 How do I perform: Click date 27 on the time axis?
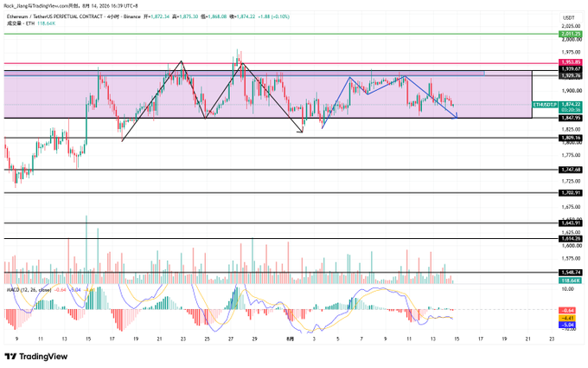pyautogui.click(x=231, y=339)
